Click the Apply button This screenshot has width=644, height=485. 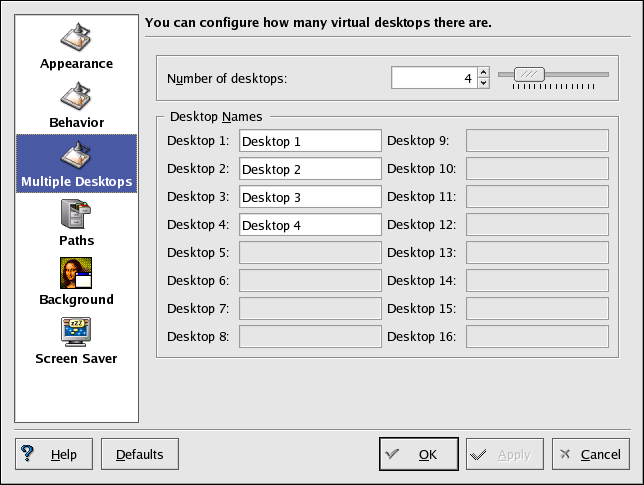pos(505,454)
